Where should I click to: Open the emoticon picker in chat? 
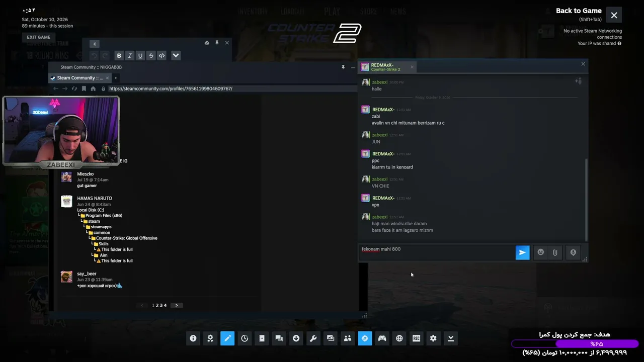point(541,252)
